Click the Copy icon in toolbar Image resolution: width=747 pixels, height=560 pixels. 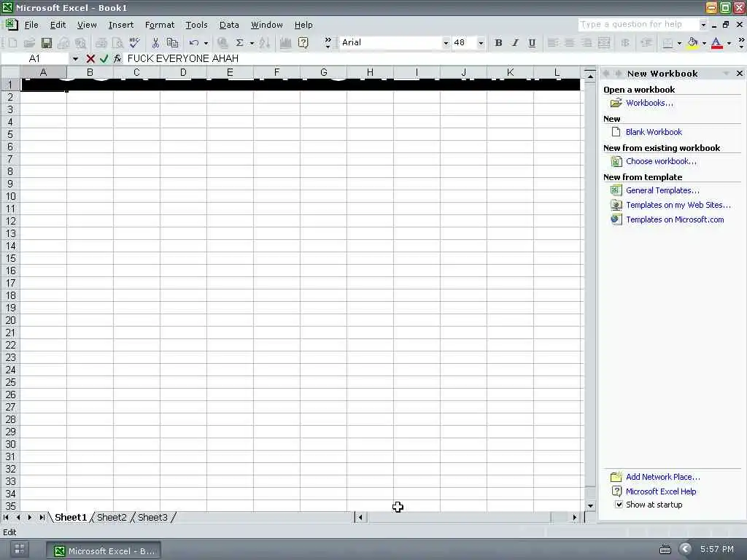point(172,43)
